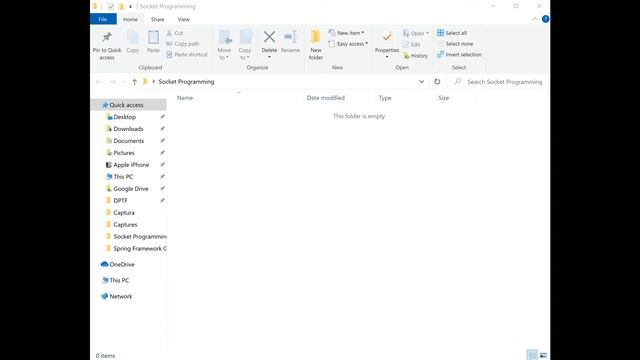The image size is (640, 360).
Task: Switch to Large icons view in status bar
Action: (x=543, y=355)
